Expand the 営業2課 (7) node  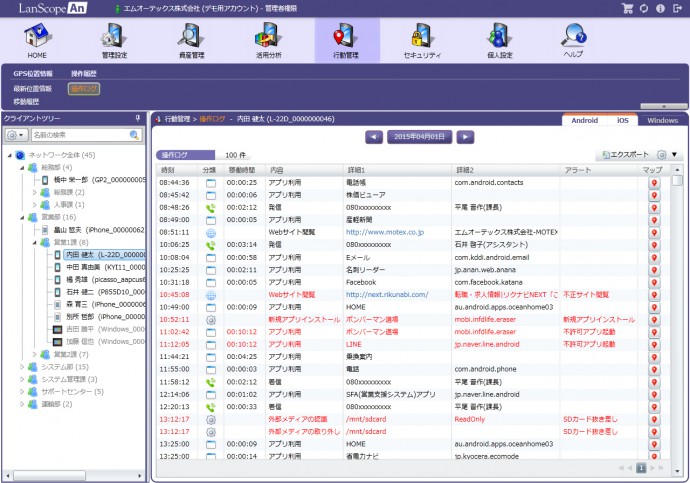pyautogui.click(x=34, y=355)
